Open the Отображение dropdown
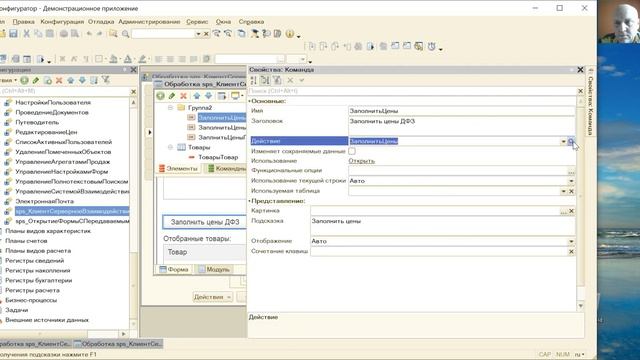 [571, 241]
